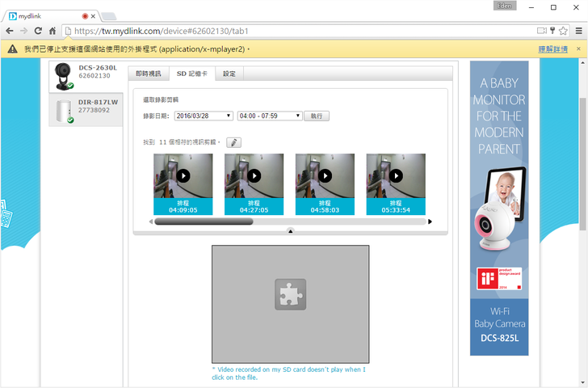Click the 執行 button
The height and width of the screenshot is (388, 588).
click(x=317, y=116)
